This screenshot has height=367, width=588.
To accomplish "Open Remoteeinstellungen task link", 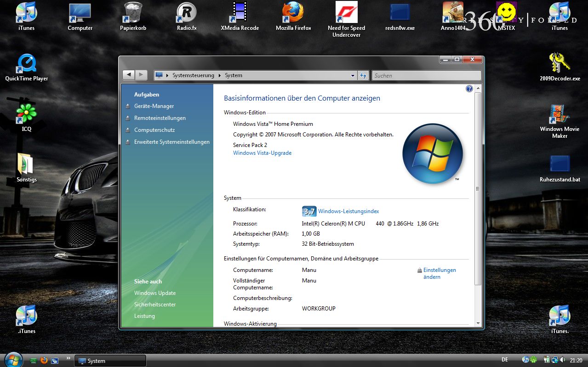I will tap(160, 118).
